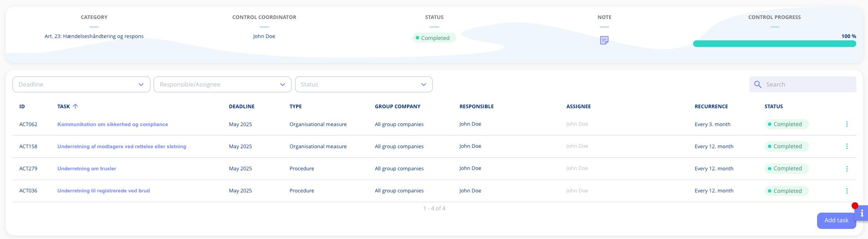Open the note icon under NOTE
The width and height of the screenshot is (868, 239).
pyautogui.click(x=604, y=40)
